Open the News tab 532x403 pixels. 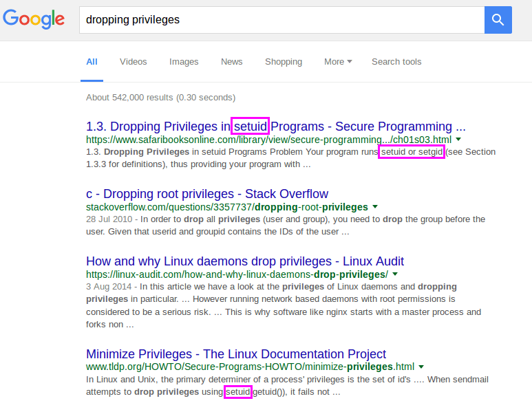[231, 62]
